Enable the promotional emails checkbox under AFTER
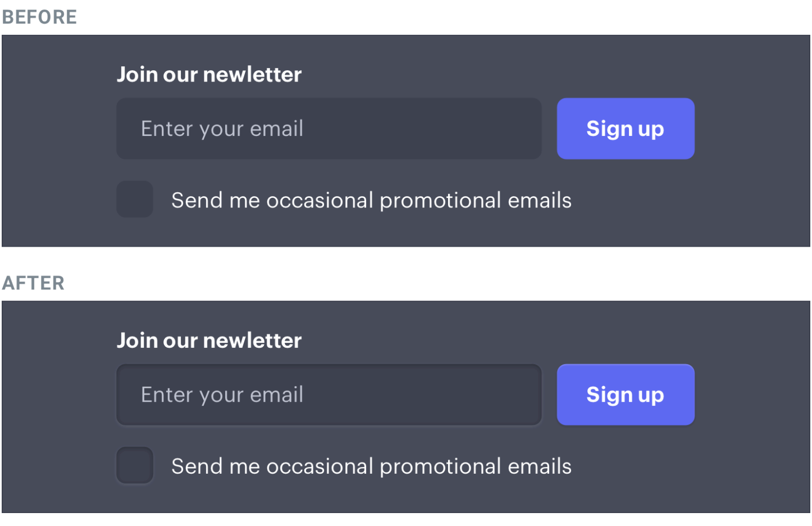 point(135,465)
